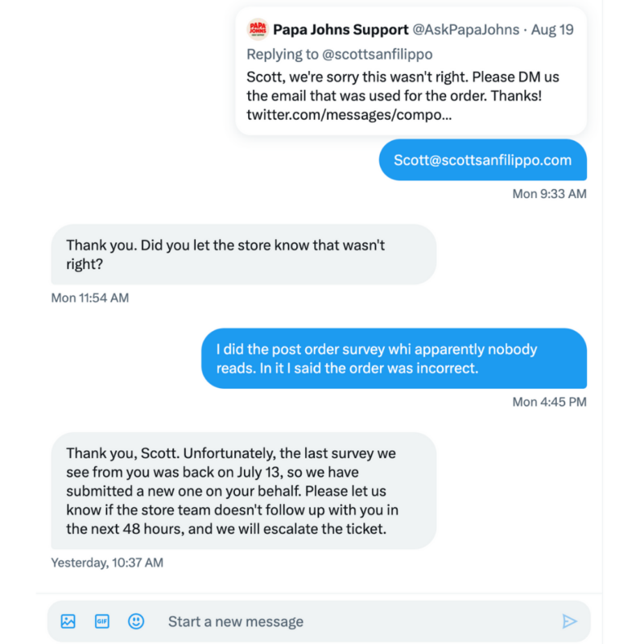Open the emoji picker smiley icon
This screenshot has height=644, width=644.
click(x=136, y=621)
